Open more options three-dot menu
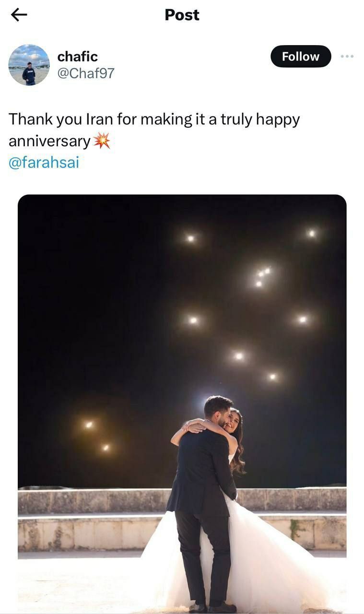This screenshot has width=364, height=614. 347,57
